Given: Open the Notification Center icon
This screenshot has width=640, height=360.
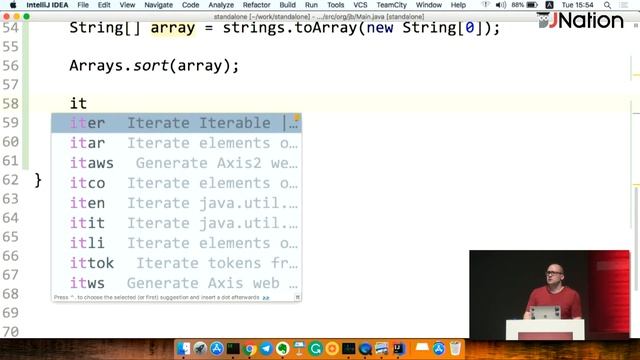Looking at the screenshot, I should point(624,5).
